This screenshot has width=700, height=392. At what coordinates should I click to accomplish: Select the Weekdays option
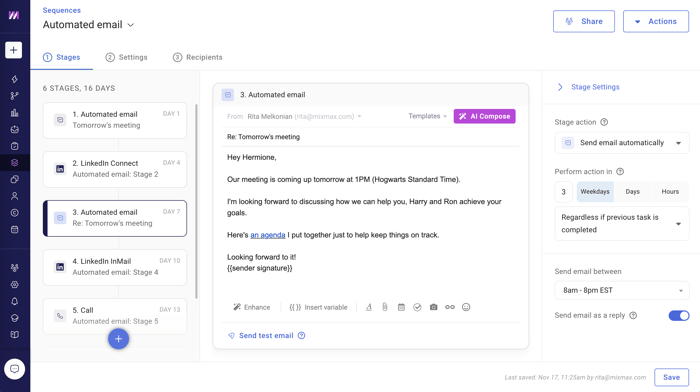595,192
